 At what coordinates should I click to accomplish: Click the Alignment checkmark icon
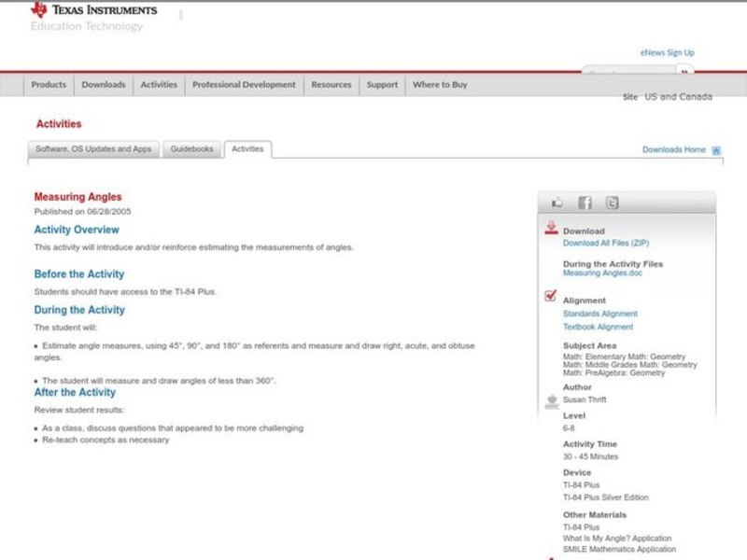551,297
